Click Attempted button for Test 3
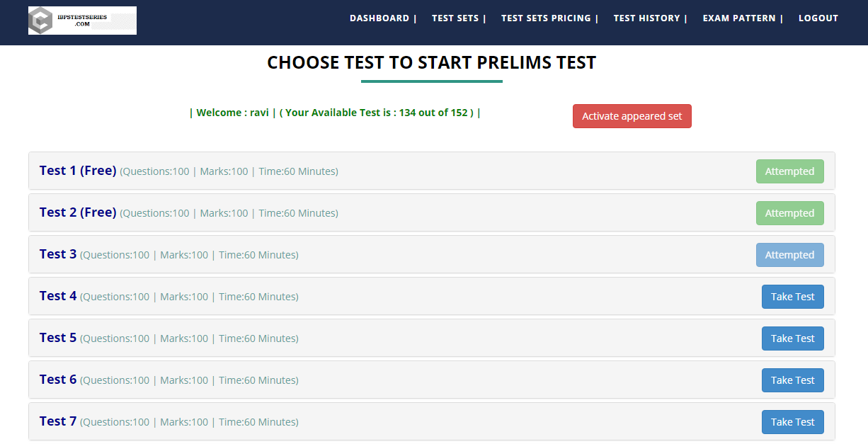The width and height of the screenshot is (868, 444). (x=789, y=255)
